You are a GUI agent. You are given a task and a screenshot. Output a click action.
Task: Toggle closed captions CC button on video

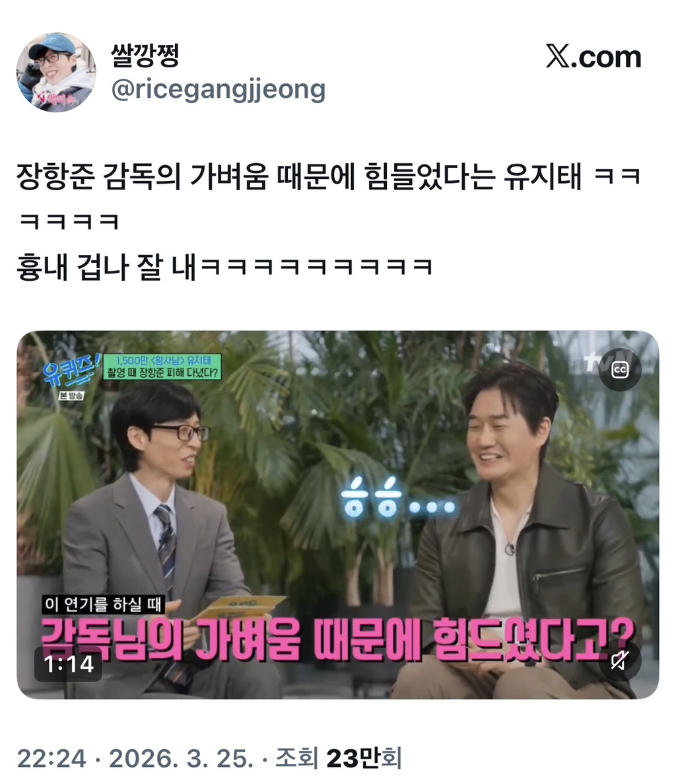[619, 370]
